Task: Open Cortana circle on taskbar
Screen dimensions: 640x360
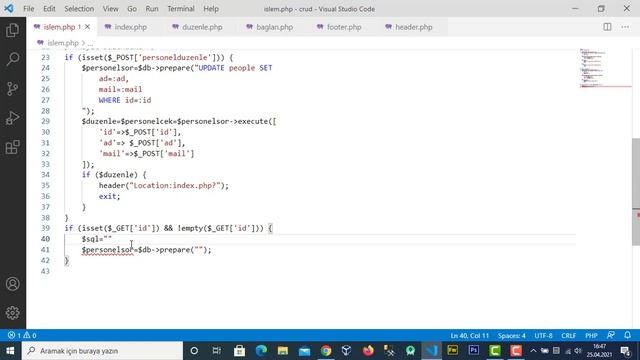Action: click(x=194, y=351)
